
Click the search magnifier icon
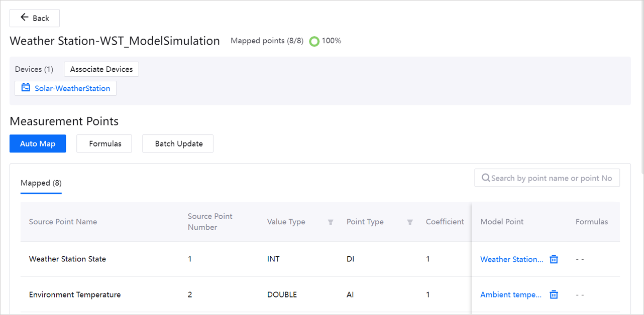486,178
